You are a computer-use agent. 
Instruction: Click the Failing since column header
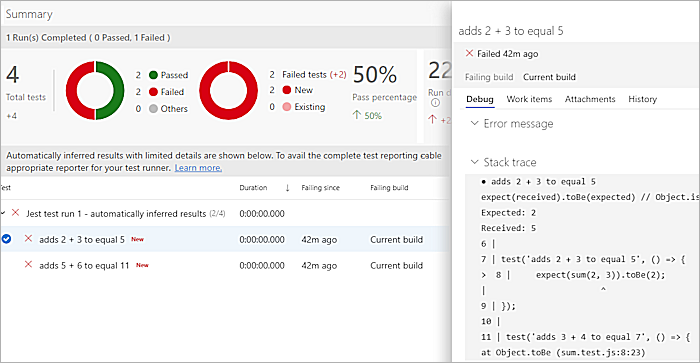tap(320, 188)
